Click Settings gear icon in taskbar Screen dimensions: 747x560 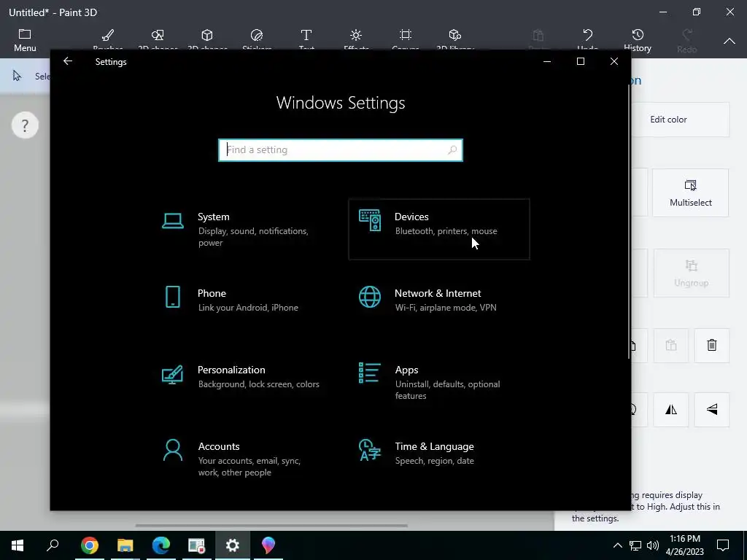pyautogui.click(x=233, y=545)
